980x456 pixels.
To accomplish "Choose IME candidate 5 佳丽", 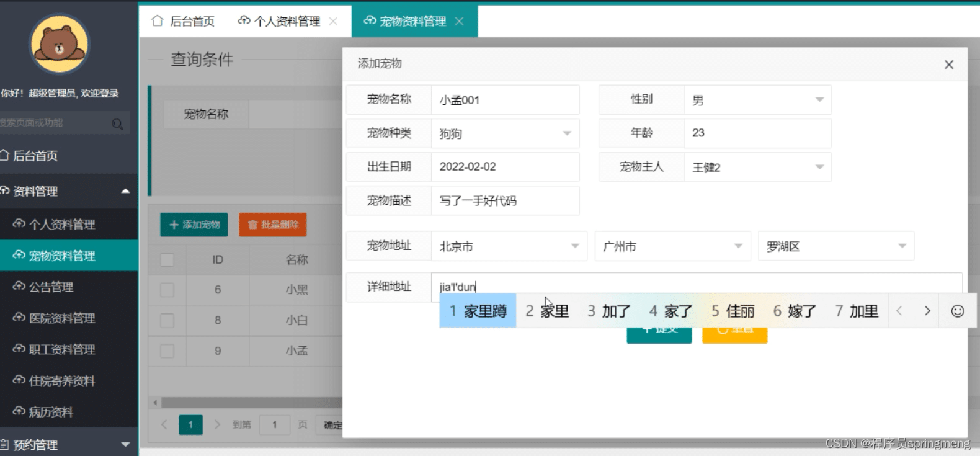I will pyautogui.click(x=733, y=310).
